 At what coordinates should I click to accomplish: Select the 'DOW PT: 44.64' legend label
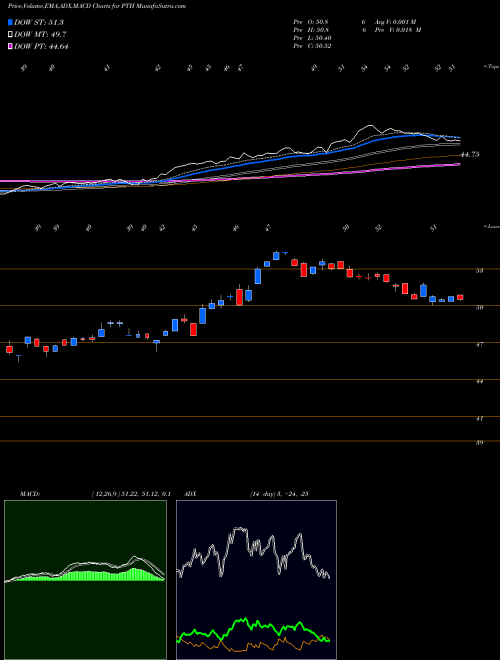tap(41, 46)
